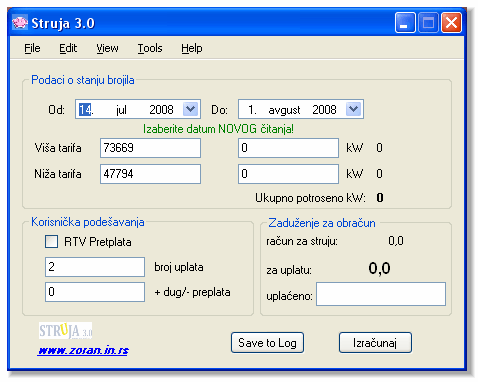Close the Struja 3.0 window
The width and height of the screenshot is (478, 382).
(x=452, y=23)
